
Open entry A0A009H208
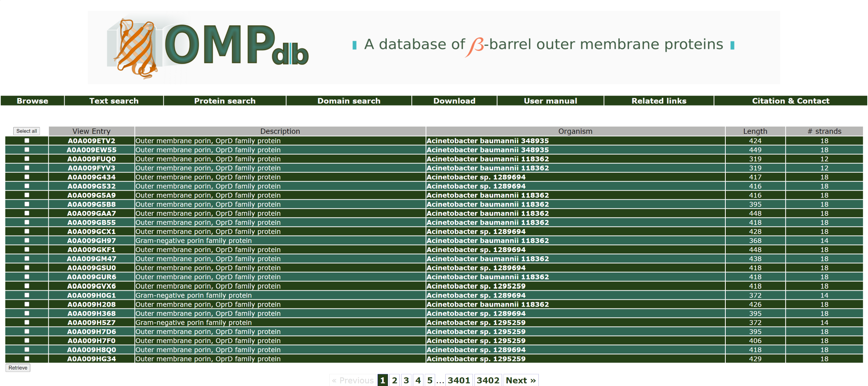click(92, 304)
